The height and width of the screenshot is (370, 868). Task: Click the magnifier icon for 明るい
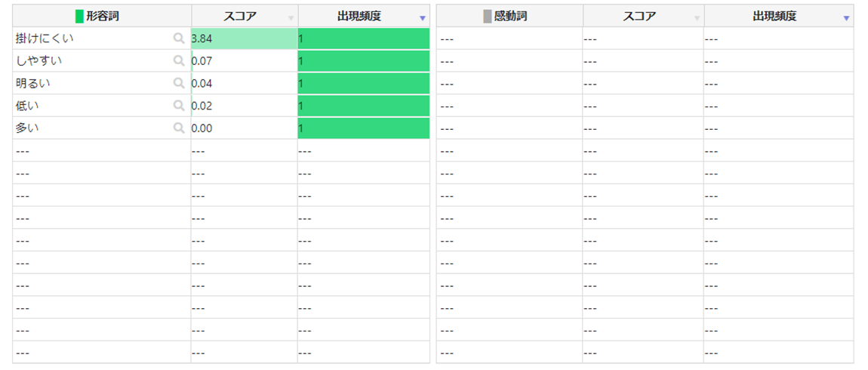click(x=179, y=83)
